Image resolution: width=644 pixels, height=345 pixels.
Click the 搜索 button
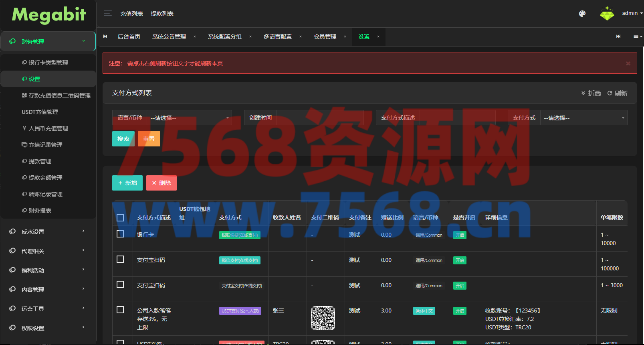[123, 139]
